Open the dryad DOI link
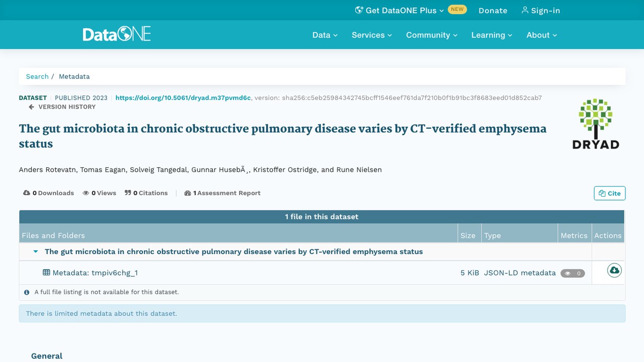Viewport: 644px width, 362px height. click(183, 98)
